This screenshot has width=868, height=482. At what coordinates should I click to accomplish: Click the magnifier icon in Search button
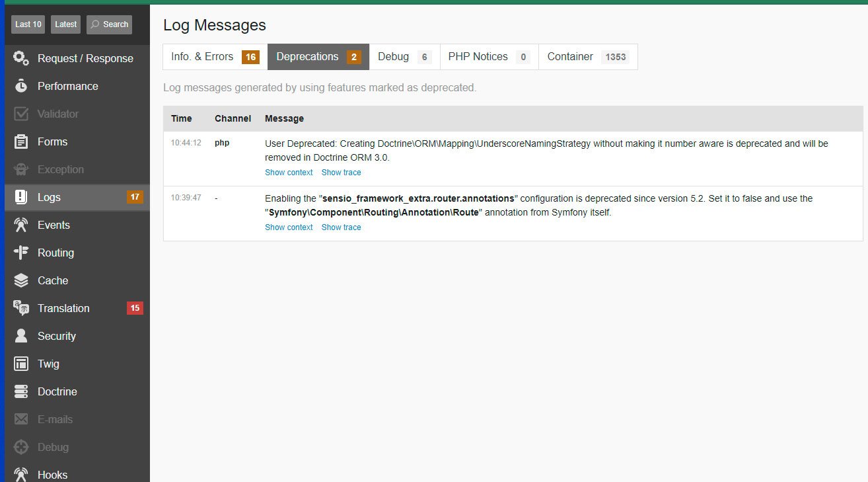(95, 24)
